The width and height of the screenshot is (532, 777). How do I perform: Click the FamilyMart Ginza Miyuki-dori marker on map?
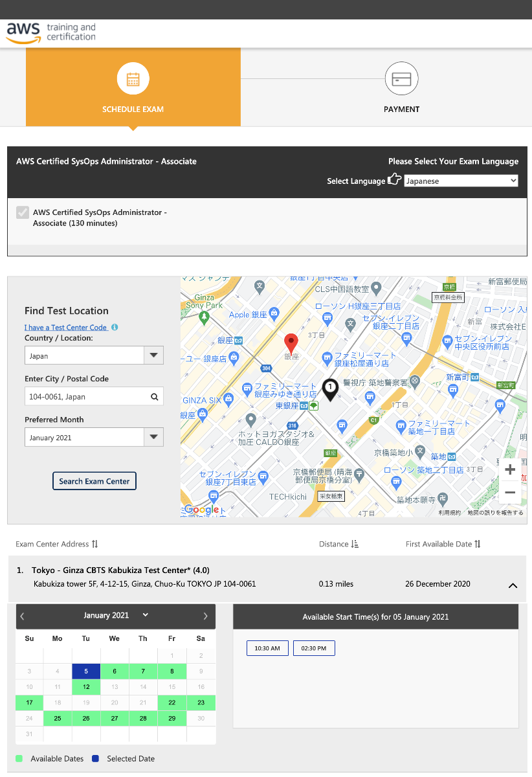tap(247, 388)
